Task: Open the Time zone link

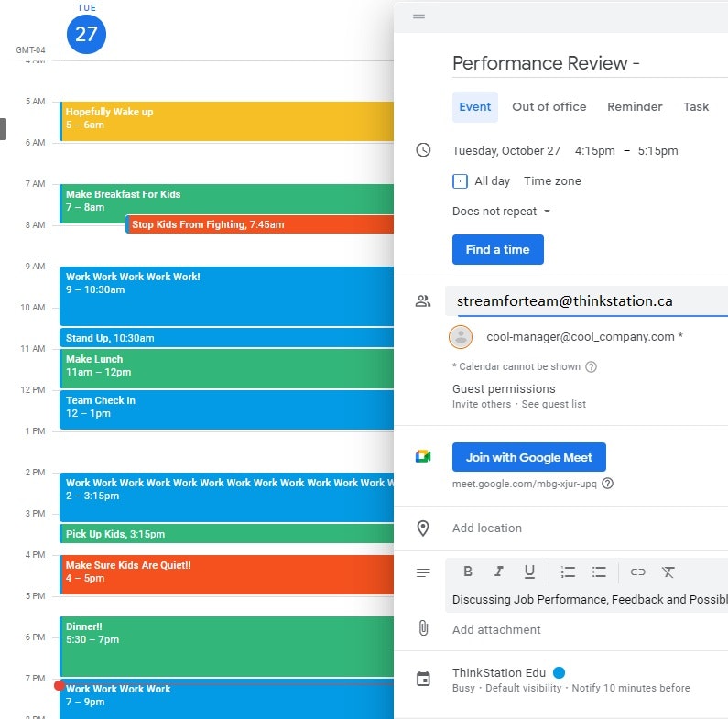Action: click(x=552, y=180)
